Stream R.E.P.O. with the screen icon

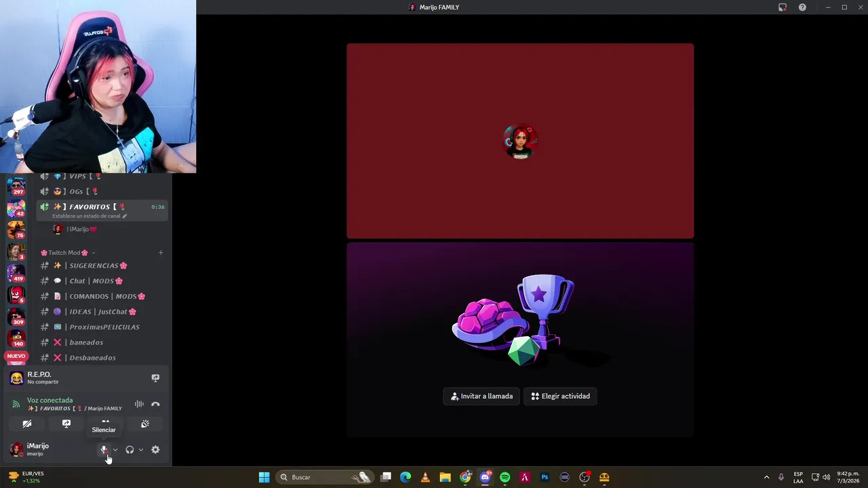[x=155, y=378]
